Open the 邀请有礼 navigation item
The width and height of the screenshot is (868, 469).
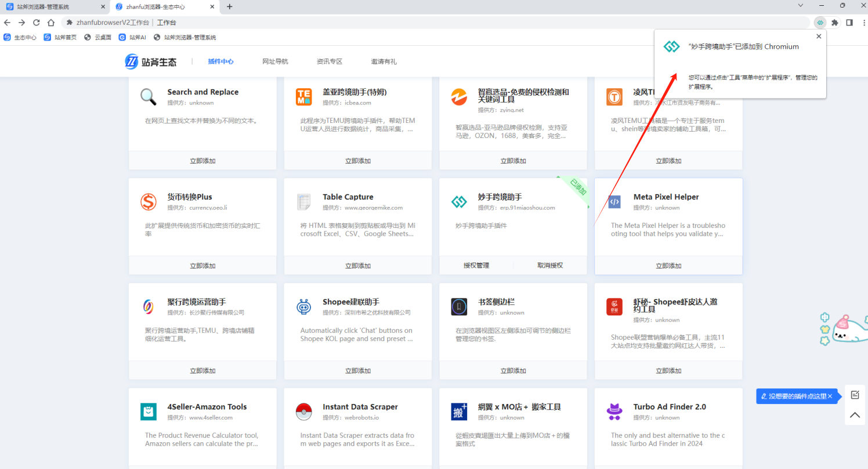point(384,61)
